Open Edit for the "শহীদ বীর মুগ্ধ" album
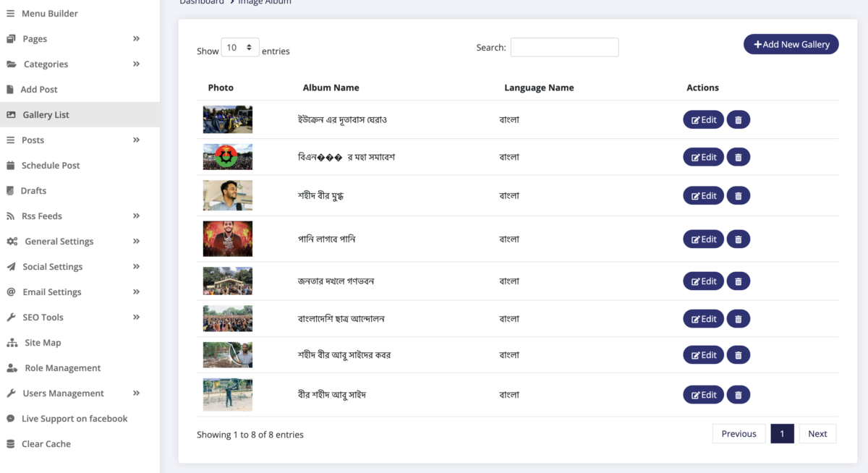This screenshot has height=473, width=868. point(702,195)
